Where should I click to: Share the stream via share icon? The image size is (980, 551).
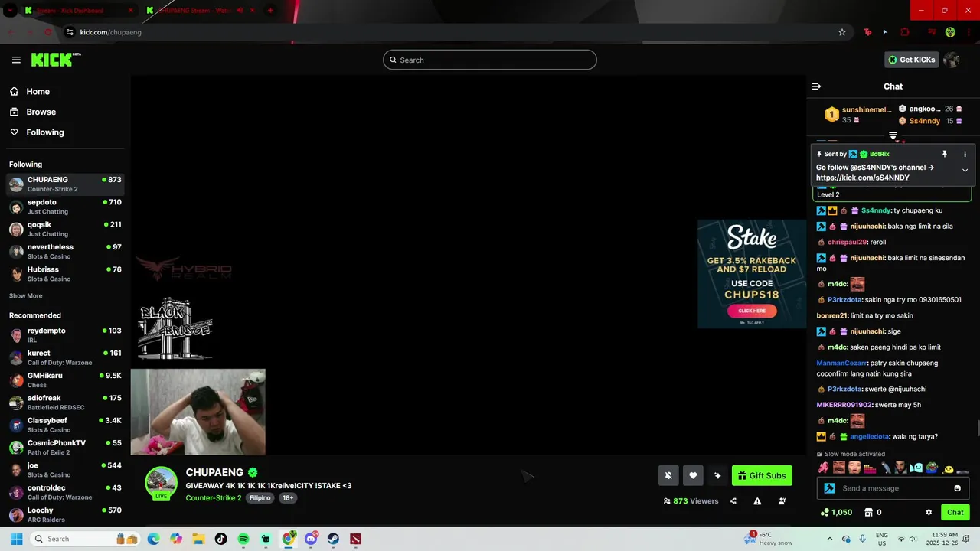(x=733, y=501)
